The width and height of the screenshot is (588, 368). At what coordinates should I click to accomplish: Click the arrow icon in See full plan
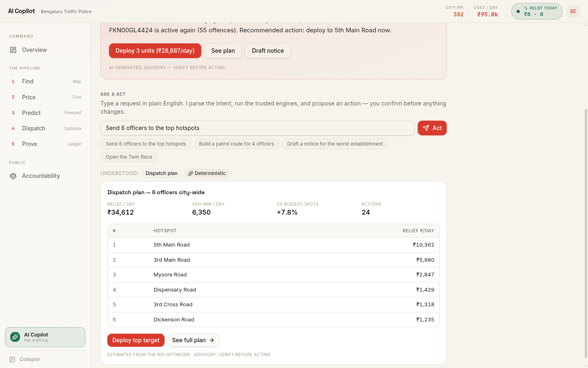click(x=212, y=340)
